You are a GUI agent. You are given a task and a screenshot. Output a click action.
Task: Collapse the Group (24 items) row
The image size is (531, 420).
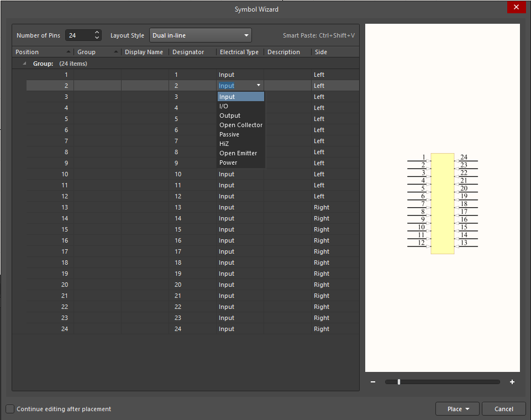pyautogui.click(x=24, y=64)
